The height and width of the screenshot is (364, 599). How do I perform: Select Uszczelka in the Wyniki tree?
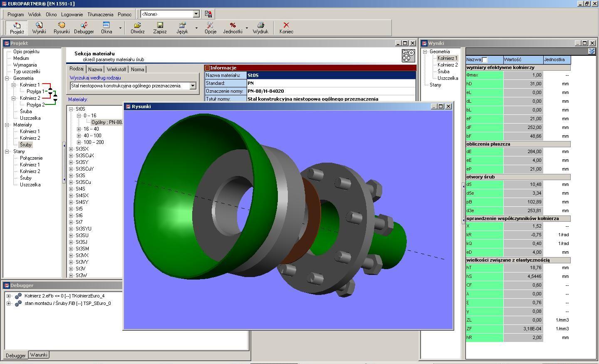tap(448, 78)
